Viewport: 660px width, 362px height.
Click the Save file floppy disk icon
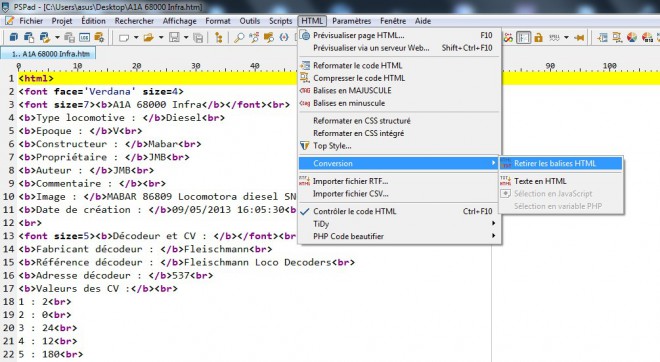[174, 37]
